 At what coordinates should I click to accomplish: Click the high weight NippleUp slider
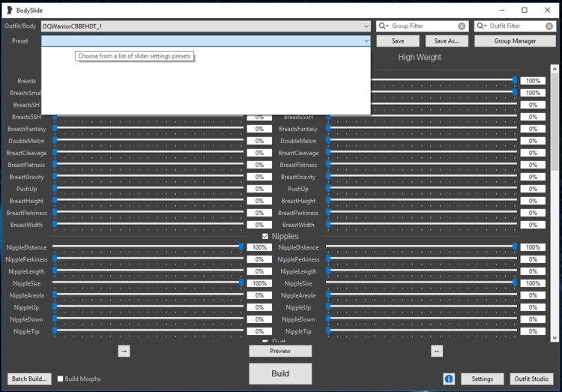click(421, 307)
